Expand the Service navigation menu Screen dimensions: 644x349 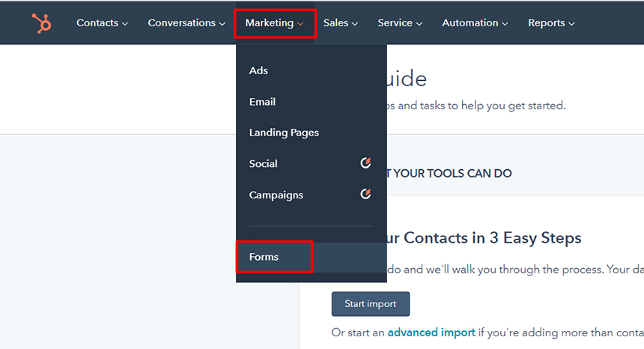click(400, 23)
